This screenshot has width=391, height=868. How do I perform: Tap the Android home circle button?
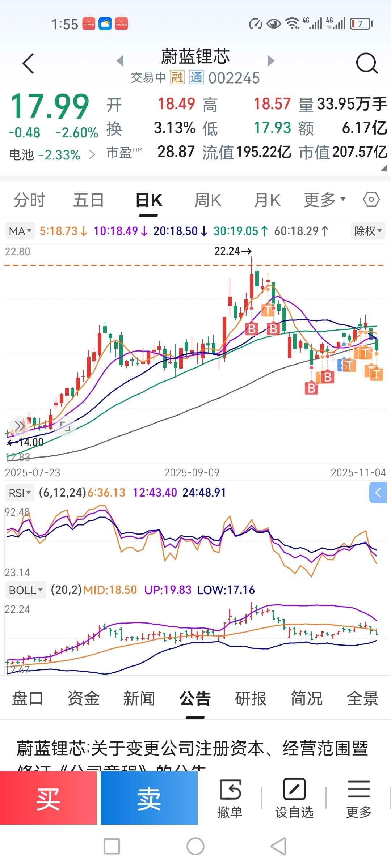tap(195, 846)
